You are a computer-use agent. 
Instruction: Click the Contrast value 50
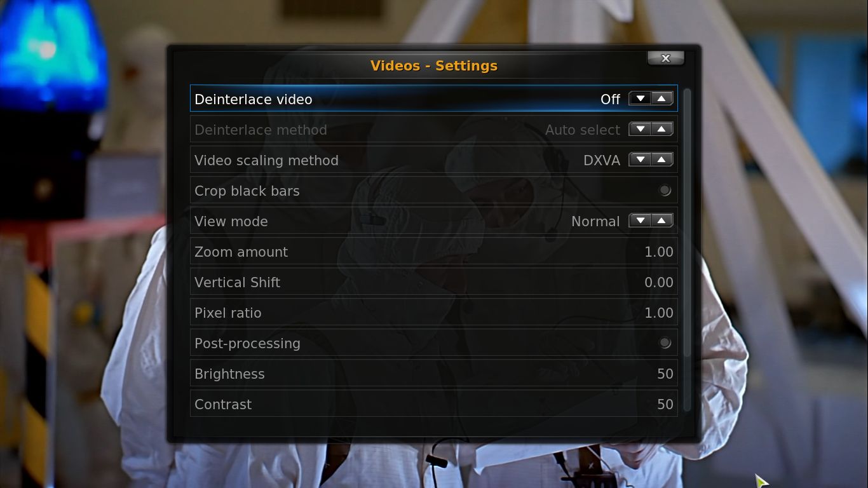[665, 404]
